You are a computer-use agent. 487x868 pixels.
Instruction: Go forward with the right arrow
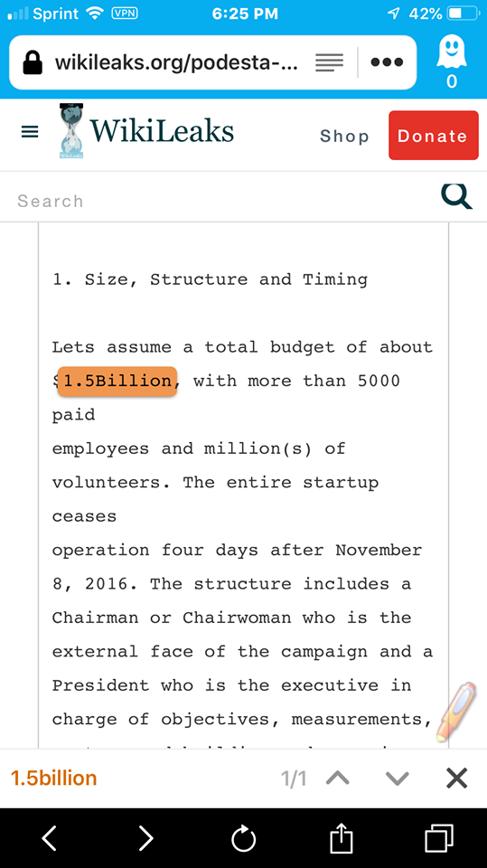145,838
